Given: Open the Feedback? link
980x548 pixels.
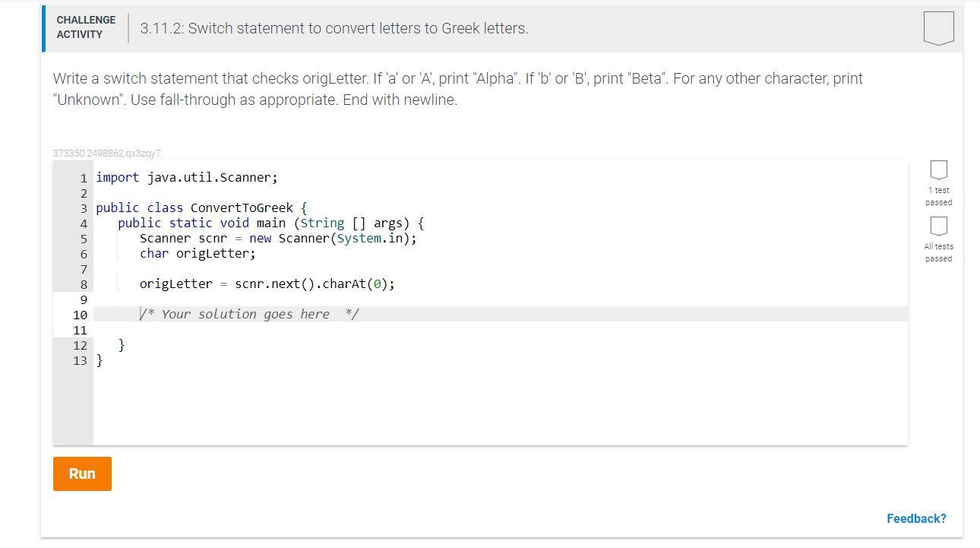Looking at the screenshot, I should click(x=917, y=518).
